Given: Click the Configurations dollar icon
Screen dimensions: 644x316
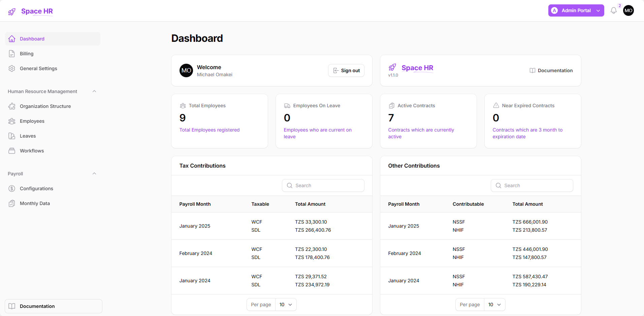Looking at the screenshot, I should tap(12, 189).
